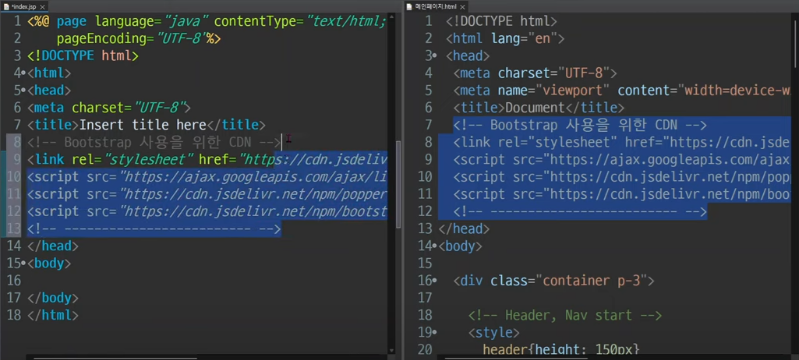Click the googleapis script line in 메인페이지.html
799x360 pixels.
(622, 160)
